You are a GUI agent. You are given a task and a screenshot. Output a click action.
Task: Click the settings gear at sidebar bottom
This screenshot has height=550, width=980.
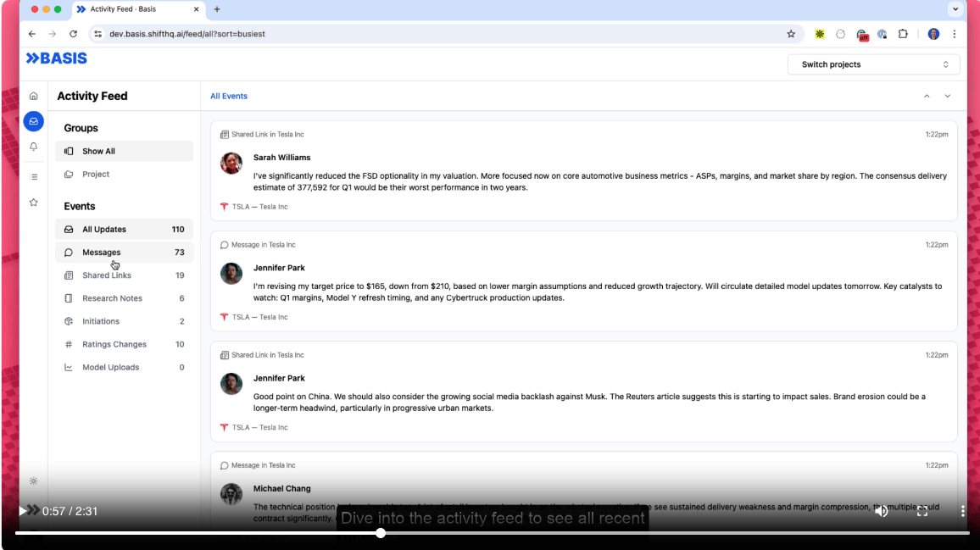click(x=34, y=481)
